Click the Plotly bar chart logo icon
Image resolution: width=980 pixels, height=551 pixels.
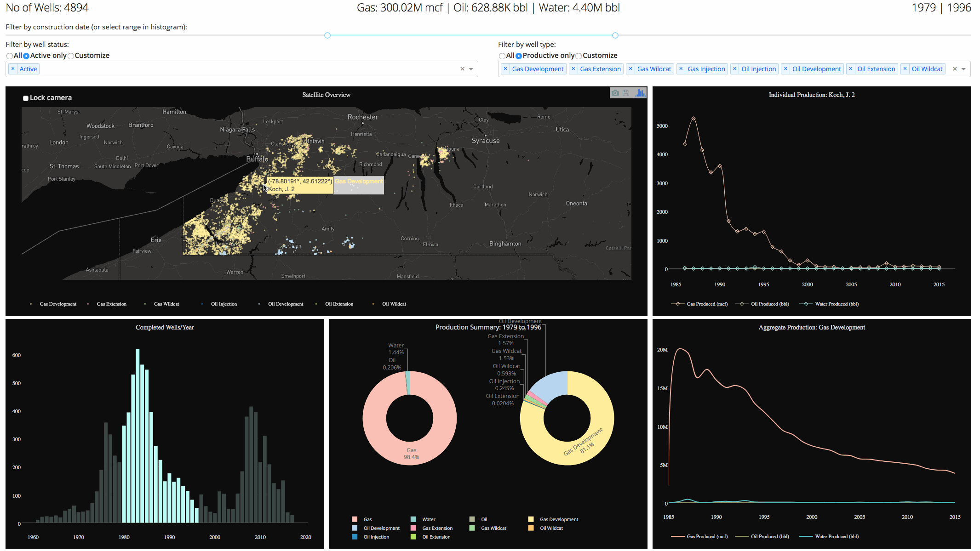640,93
